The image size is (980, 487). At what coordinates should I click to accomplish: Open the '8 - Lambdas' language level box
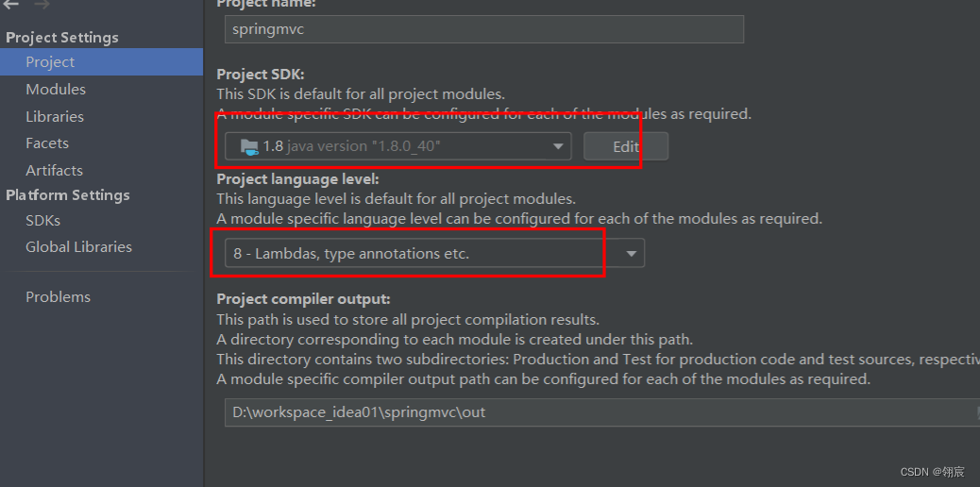(434, 253)
